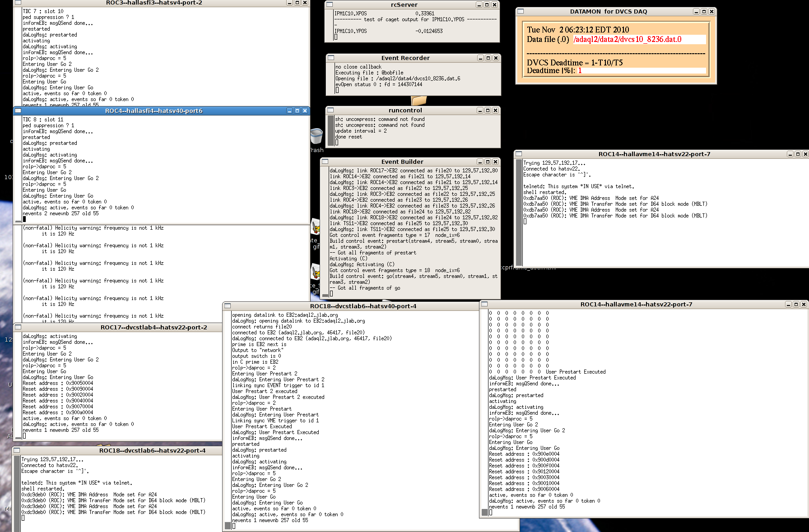Click 'TDC 7 : slot 10' in ROC3 terminal
This screenshot has width=809, height=532.
43,11
